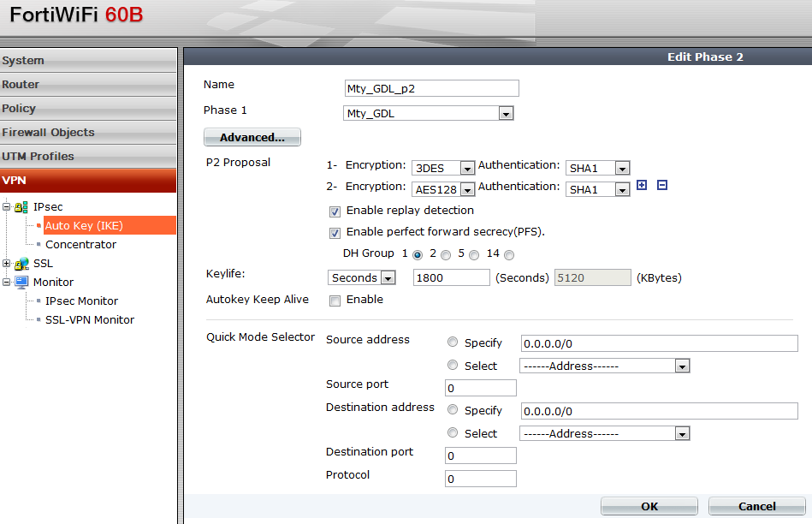This screenshot has width=812, height=524.
Task: Collapse the IPsec tree node
Action: tap(6, 207)
